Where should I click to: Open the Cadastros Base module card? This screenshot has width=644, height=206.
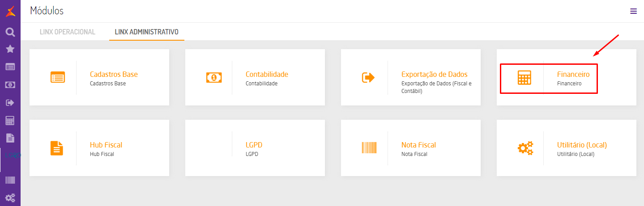point(99,77)
